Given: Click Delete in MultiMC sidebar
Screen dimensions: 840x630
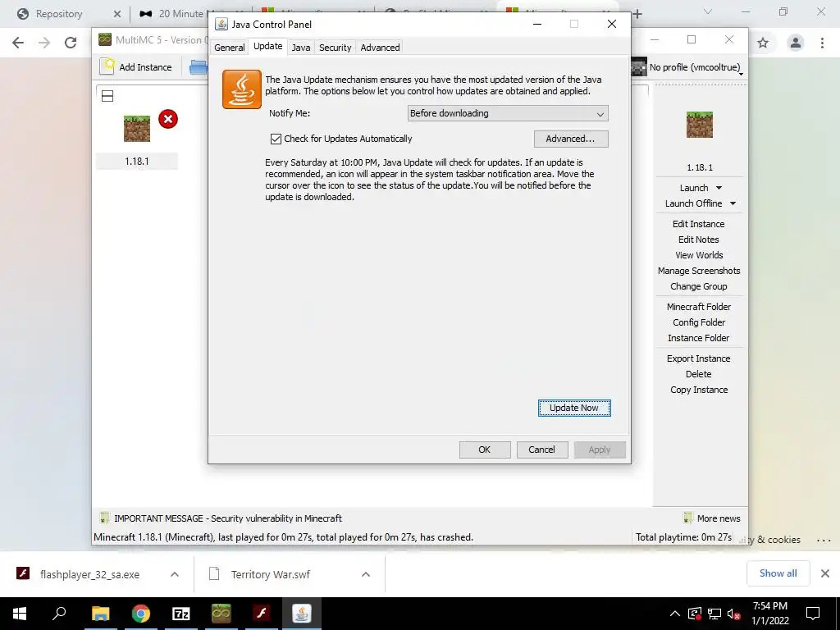Looking at the screenshot, I should [x=699, y=374].
